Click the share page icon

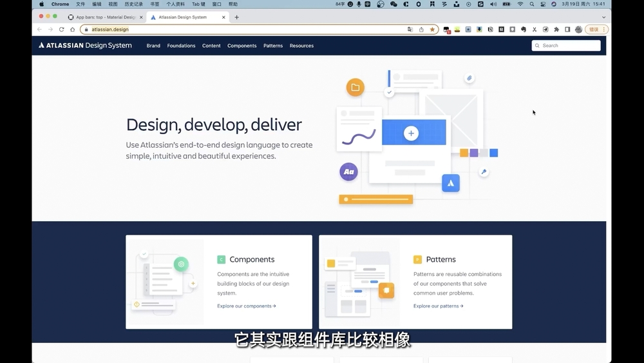click(421, 29)
